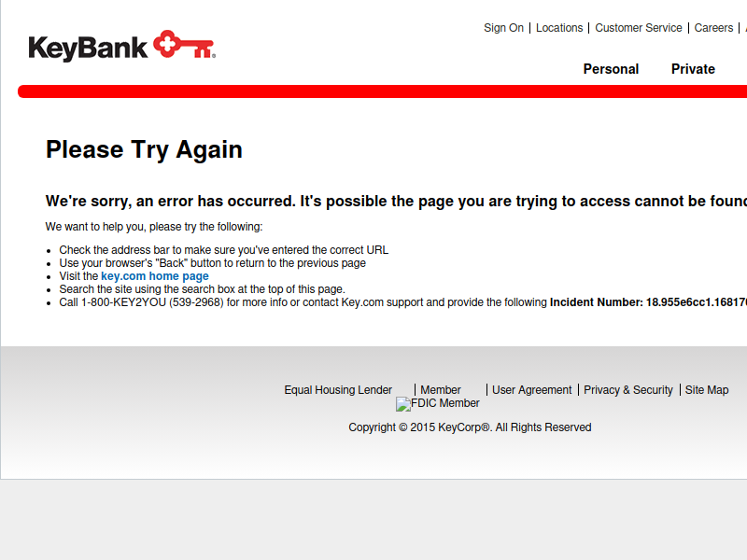Go to Locations page
Viewport: 747px width, 560px height.
(x=559, y=28)
